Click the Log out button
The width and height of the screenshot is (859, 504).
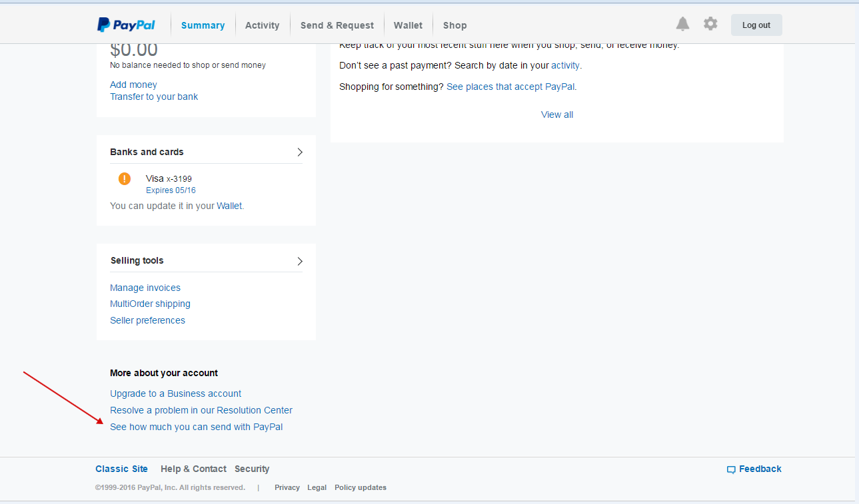pos(756,25)
